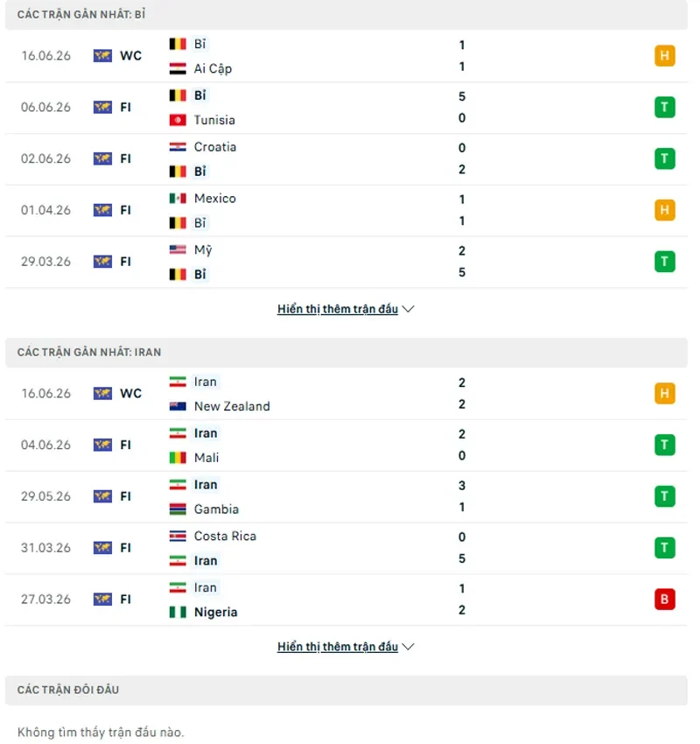This screenshot has height=744, width=700.
Task: Click the win badge for Costa Rica vs Iran
Action: pyautogui.click(x=664, y=548)
